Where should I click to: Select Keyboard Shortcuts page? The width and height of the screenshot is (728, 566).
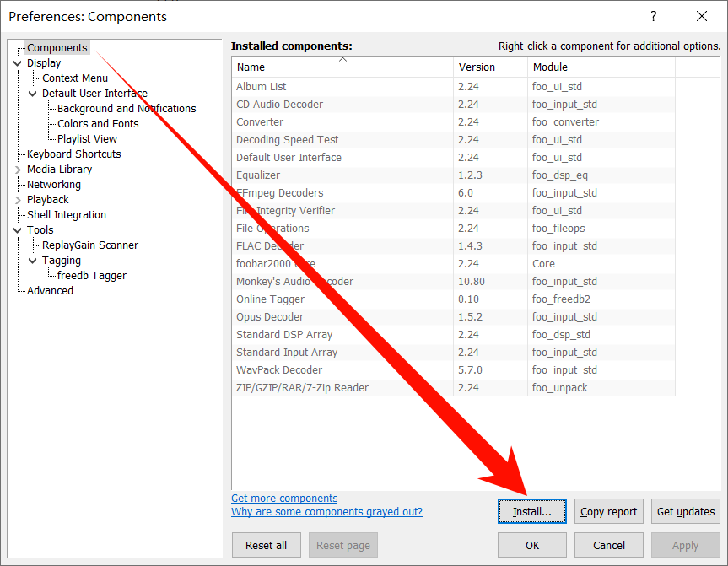74,154
